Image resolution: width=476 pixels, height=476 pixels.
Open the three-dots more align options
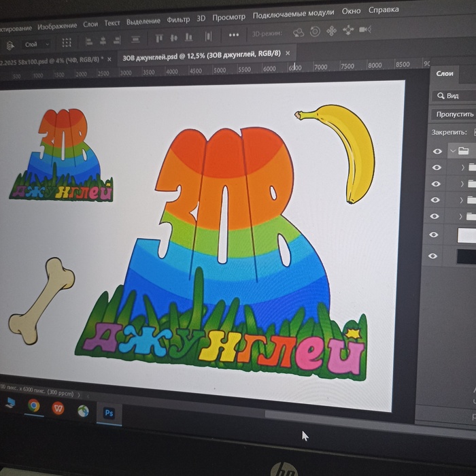click(x=234, y=35)
